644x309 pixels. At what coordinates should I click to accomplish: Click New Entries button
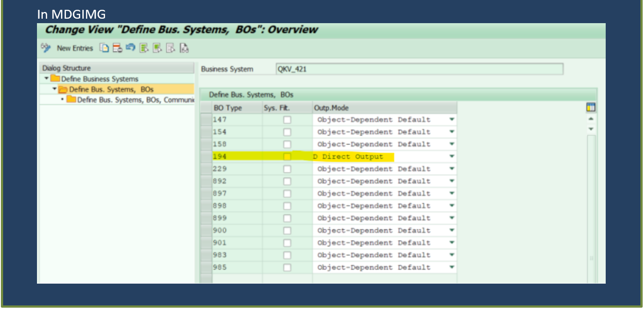(75, 48)
